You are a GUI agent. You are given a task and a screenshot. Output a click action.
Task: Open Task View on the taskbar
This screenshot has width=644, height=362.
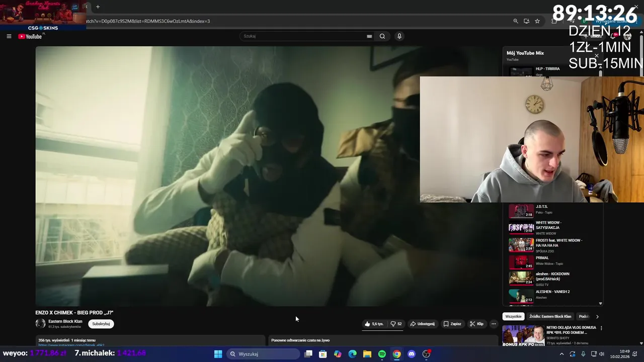pos(308,354)
